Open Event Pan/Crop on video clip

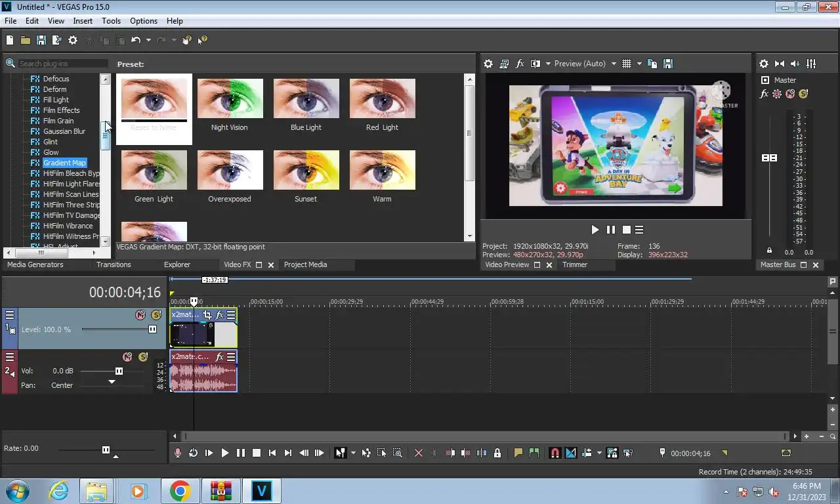(207, 315)
